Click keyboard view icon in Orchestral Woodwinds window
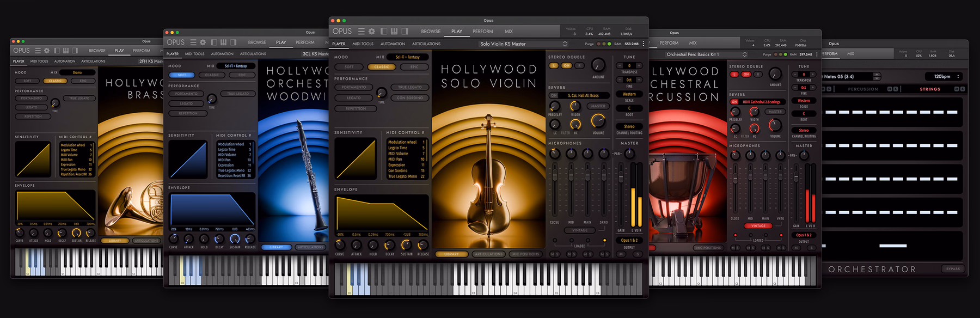 (x=223, y=42)
